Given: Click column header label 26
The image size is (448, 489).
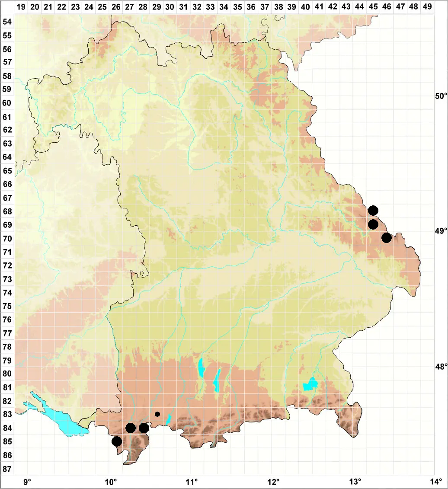Looking at the screenshot, I should [x=116, y=7].
